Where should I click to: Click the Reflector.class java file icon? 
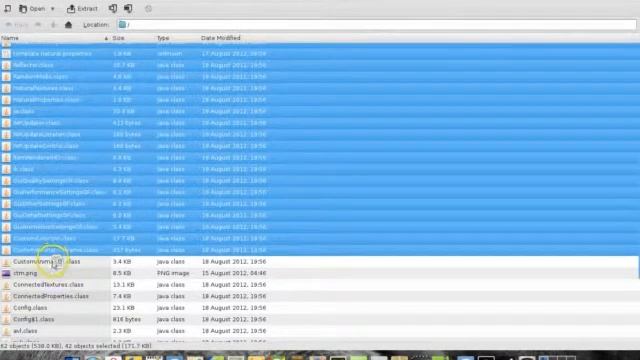[x=6, y=65]
